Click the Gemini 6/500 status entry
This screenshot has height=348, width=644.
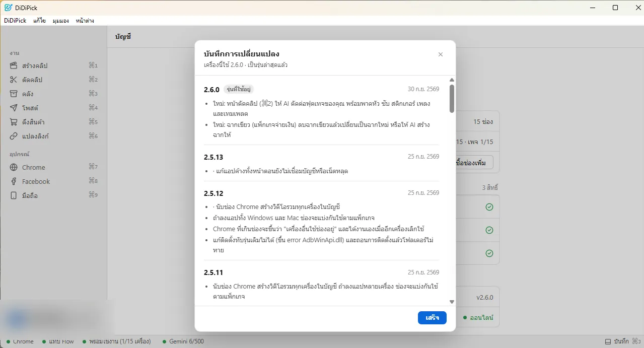coord(183,341)
